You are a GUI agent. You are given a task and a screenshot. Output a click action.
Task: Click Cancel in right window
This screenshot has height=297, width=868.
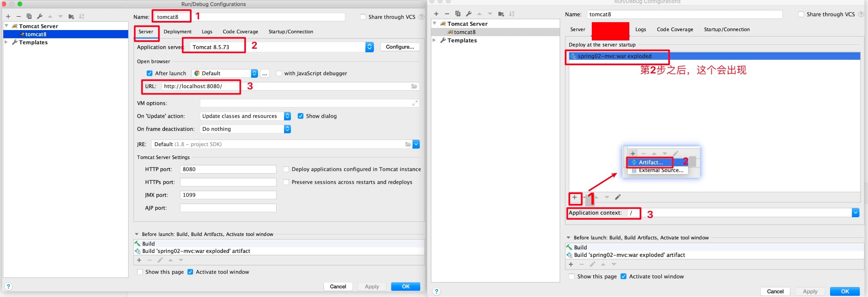pyautogui.click(x=775, y=292)
